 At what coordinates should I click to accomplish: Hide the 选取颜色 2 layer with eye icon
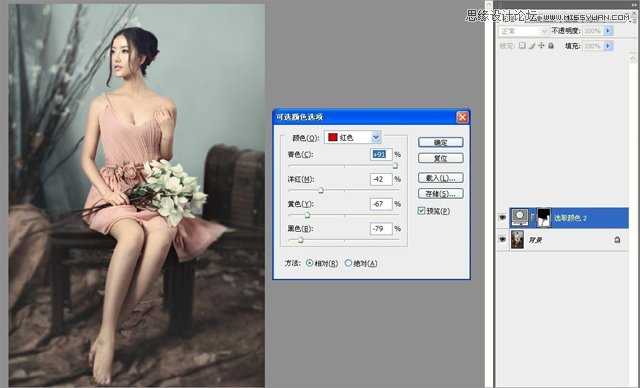pyautogui.click(x=502, y=218)
